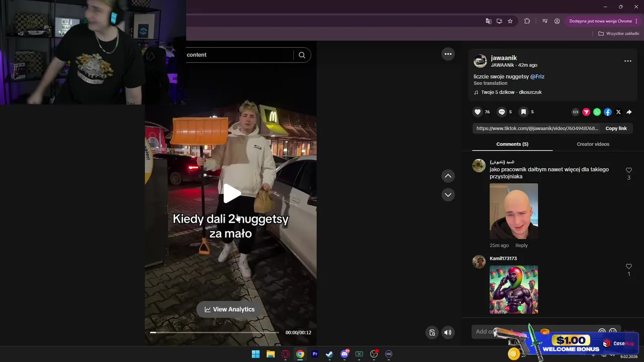Click the share arrow icon

tap(629, 112)
